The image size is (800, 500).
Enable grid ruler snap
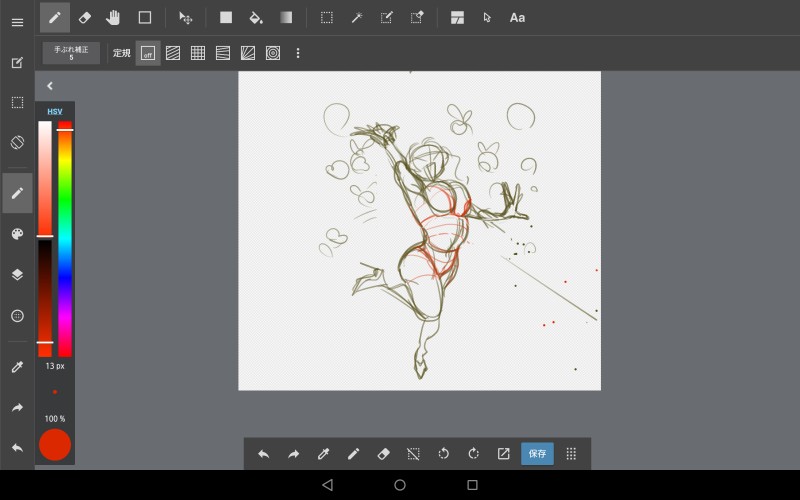[198, 53]
